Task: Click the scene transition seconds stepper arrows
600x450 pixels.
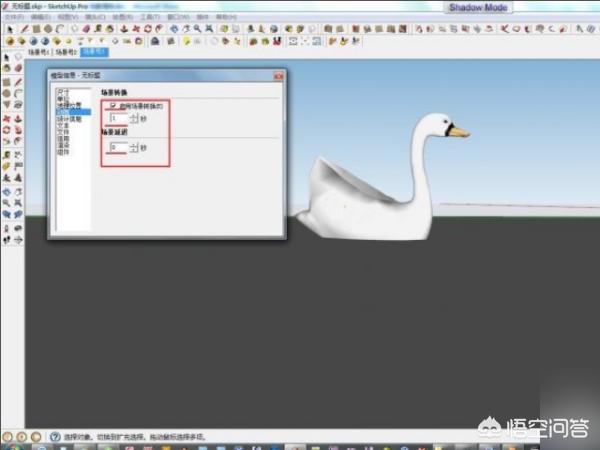Action: tap(133, 118)
